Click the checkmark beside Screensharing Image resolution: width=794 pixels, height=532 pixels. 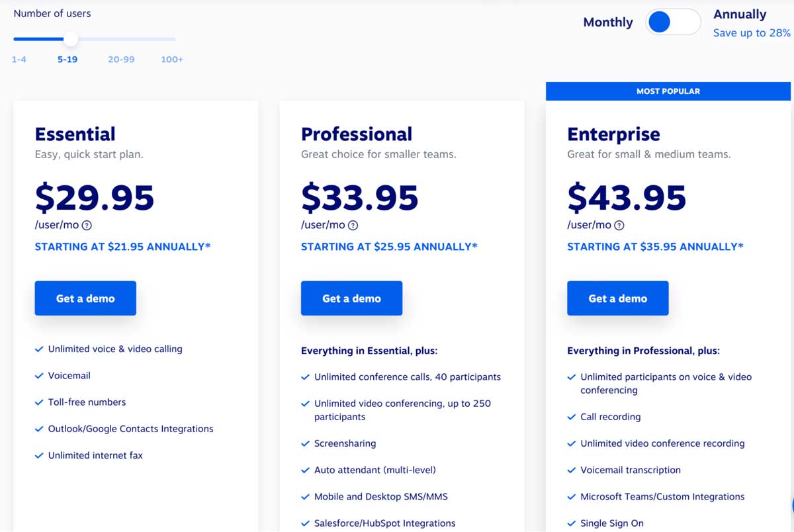[305, 443]
